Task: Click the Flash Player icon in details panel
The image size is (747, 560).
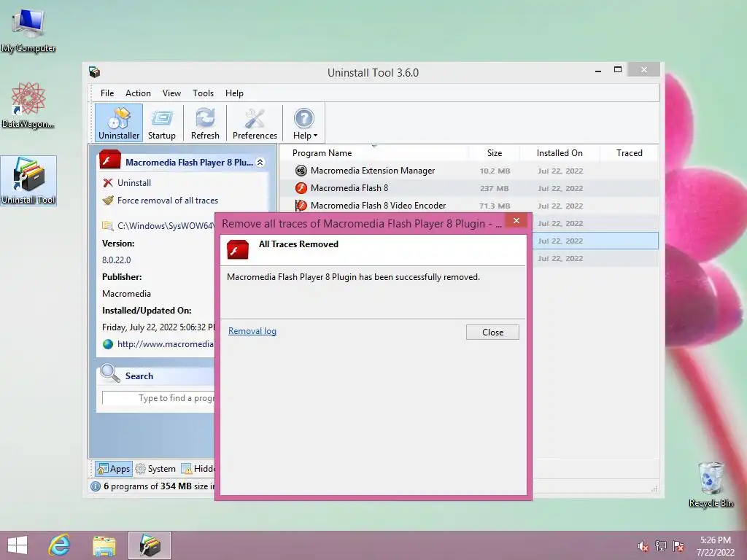Action: (x=110, y=160)
